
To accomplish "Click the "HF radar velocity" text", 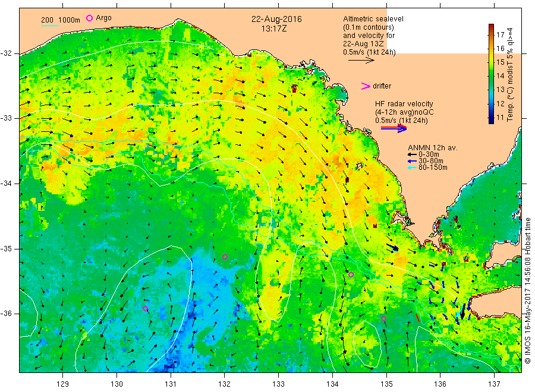I will pos(404,104).
